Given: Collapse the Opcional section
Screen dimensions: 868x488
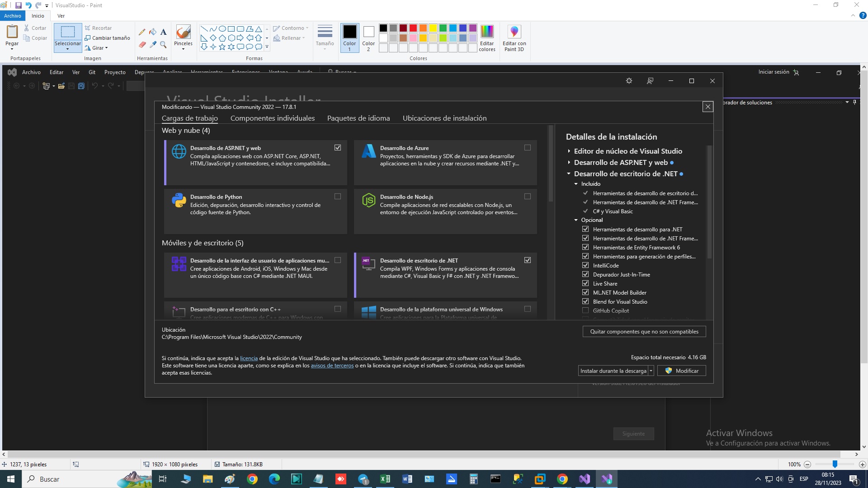Looking at the screenshot, I should (576, 220).
